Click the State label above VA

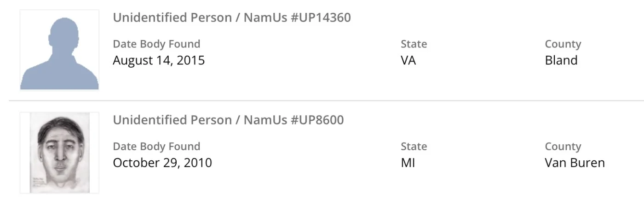click(414, 44)
